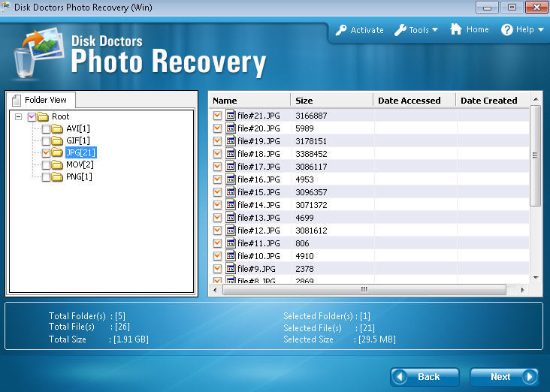Click the scroll right arrow
The height and width of the screenshot is (392, 550).
[523, 290]
